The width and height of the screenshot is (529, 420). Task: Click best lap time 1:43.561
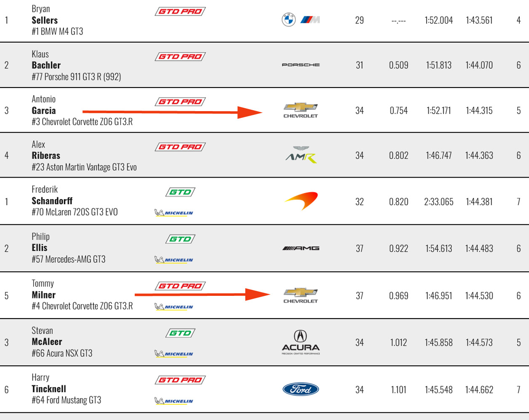[x=479, y=20]
